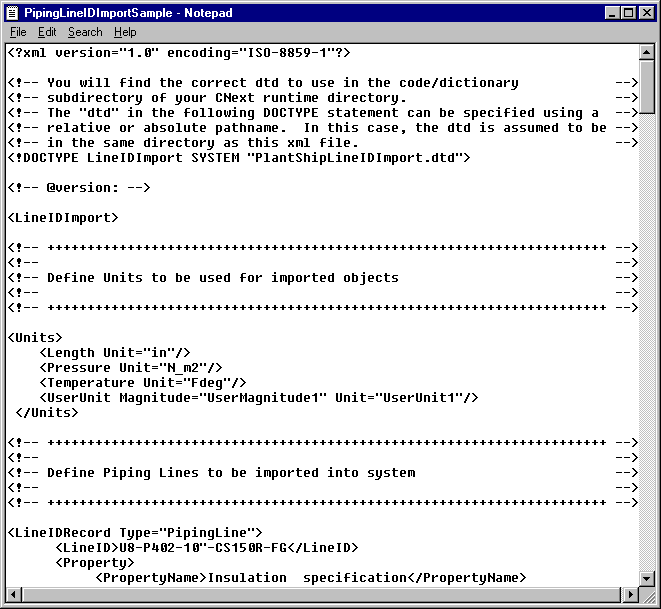Image resolution: width=661 pixels, height=609 pixels.
Task: Close the PipingLineIDImportSample Notepad window
Action: (647, 13)
